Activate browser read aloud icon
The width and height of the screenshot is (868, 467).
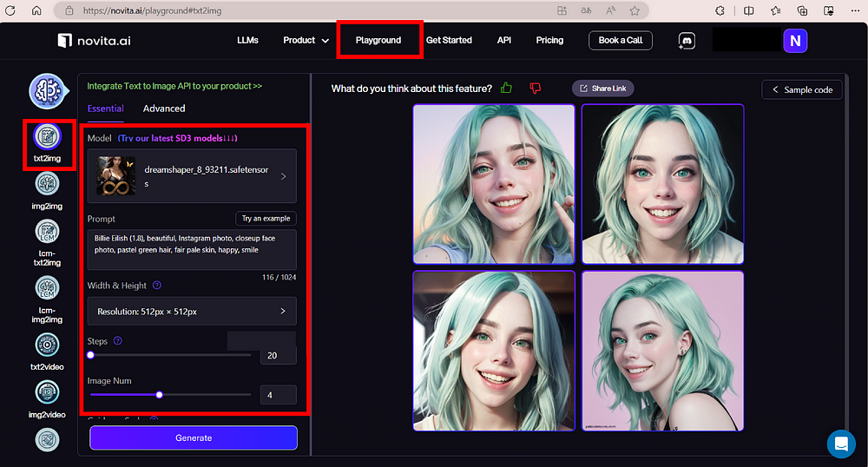(x=610, y=10)
